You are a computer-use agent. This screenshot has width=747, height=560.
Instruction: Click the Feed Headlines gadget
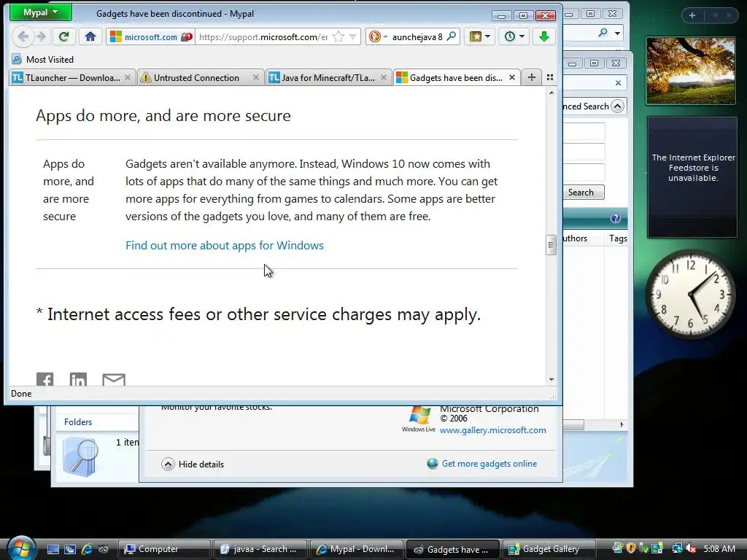point(692,177)
